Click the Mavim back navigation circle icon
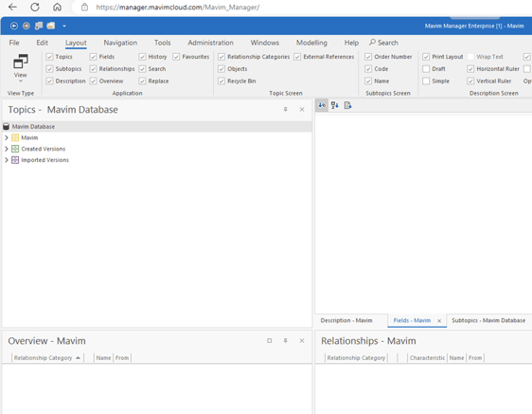532x414 pixels. (14, 26)
